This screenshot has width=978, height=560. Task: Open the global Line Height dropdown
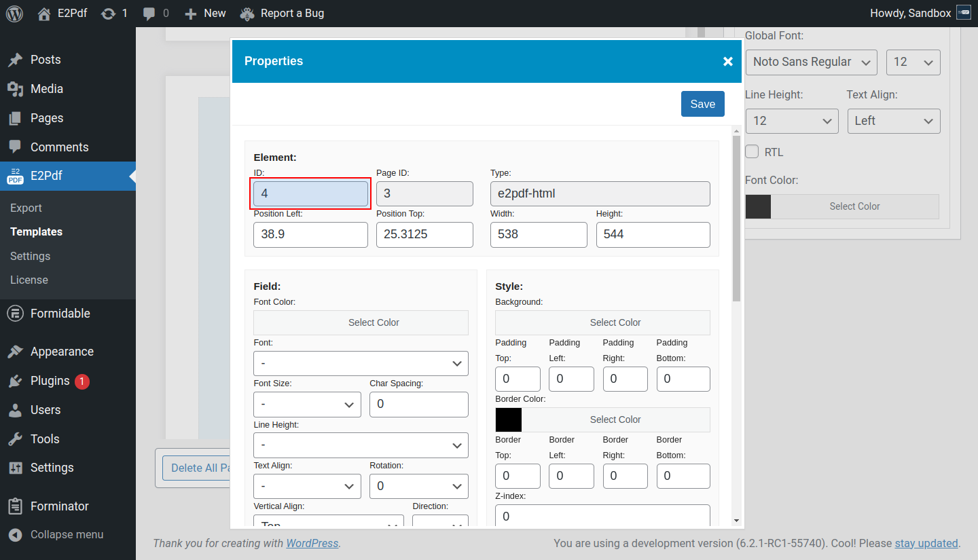pos(791,121)
